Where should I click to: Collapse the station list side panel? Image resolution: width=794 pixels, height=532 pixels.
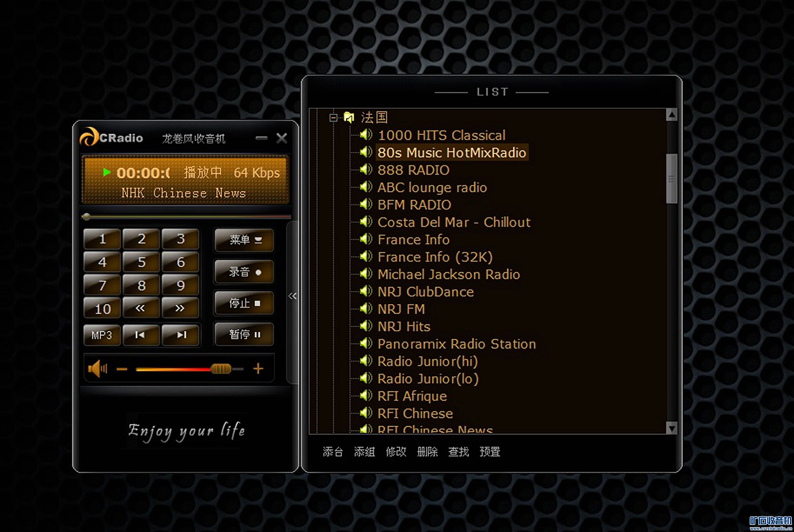coord(292,296)
